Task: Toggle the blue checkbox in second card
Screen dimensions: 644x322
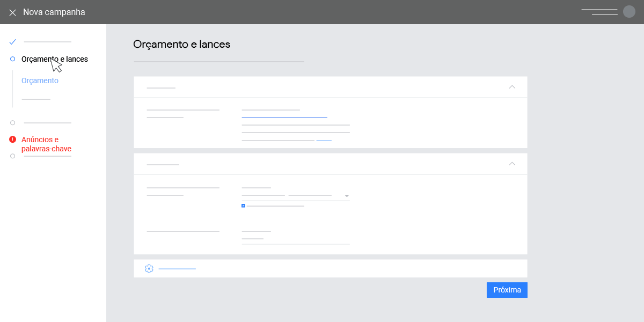Action: (x=243, y=206)
